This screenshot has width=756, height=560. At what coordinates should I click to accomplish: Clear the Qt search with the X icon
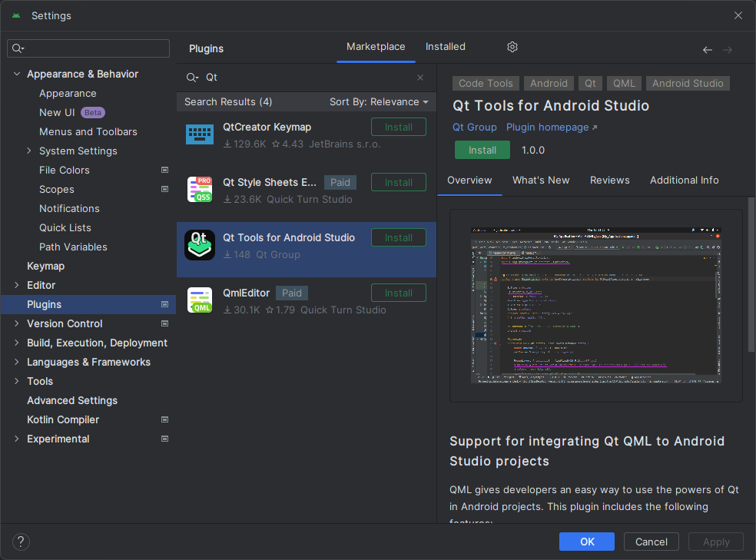[x=420, y=78]
